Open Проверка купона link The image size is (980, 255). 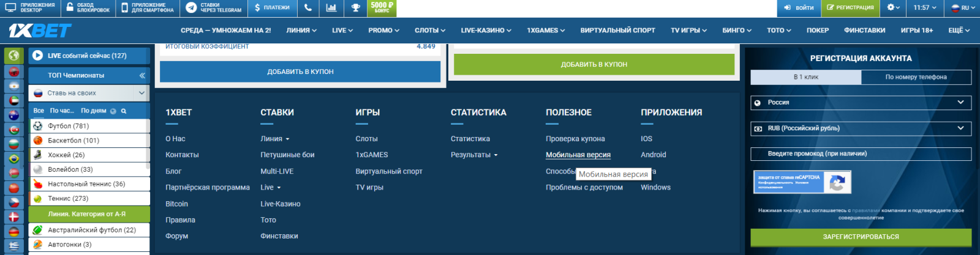[x=575, y=139]
